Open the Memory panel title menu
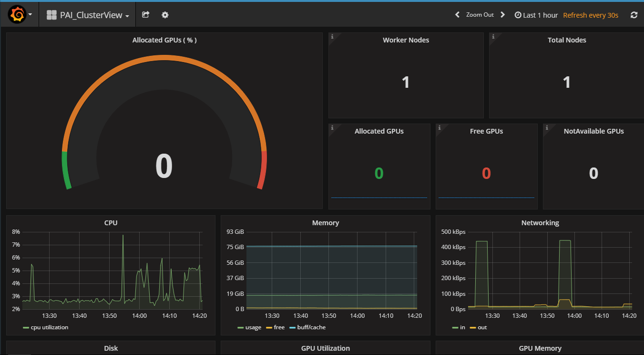Image resolution: width=644 pixels, height=355 pixels. point(325,222)
